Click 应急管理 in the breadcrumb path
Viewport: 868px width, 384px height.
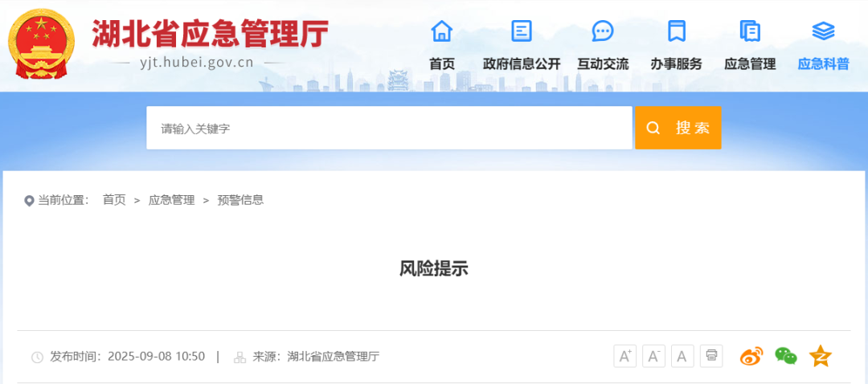pyautogui.click(x=171, y=200)
